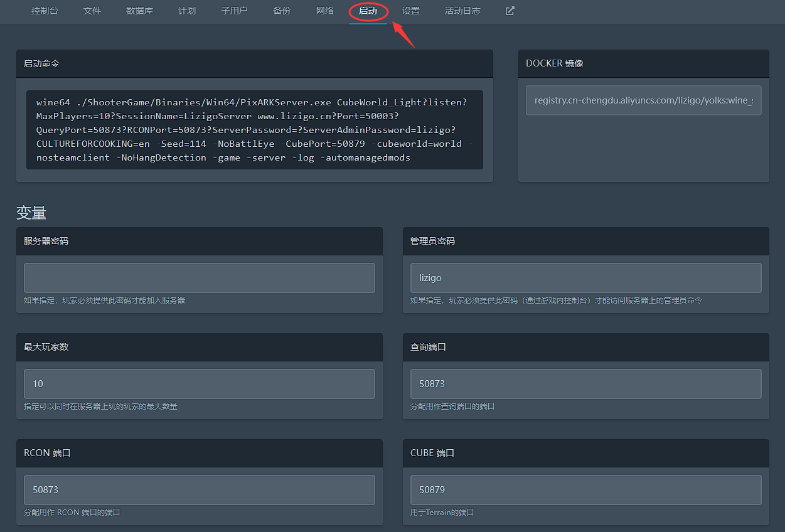Open the 设置 tab
This screenshot has height=532, width=785.
[411, 11]
